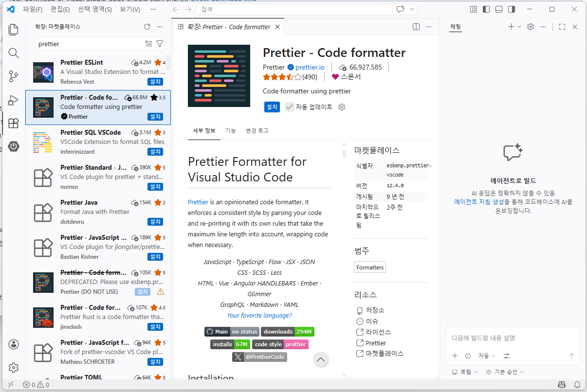Open editor tab more actions ellipsis
The height and width of the screenshot is (392, 587).
click(x=429, y=27)
